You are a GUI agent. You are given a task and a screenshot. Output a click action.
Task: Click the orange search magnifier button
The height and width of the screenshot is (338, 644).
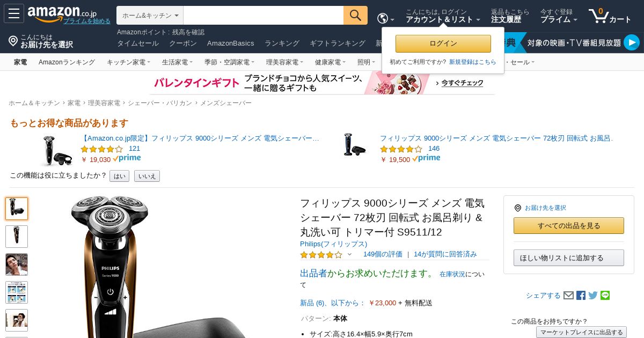[x=355, y=16]
